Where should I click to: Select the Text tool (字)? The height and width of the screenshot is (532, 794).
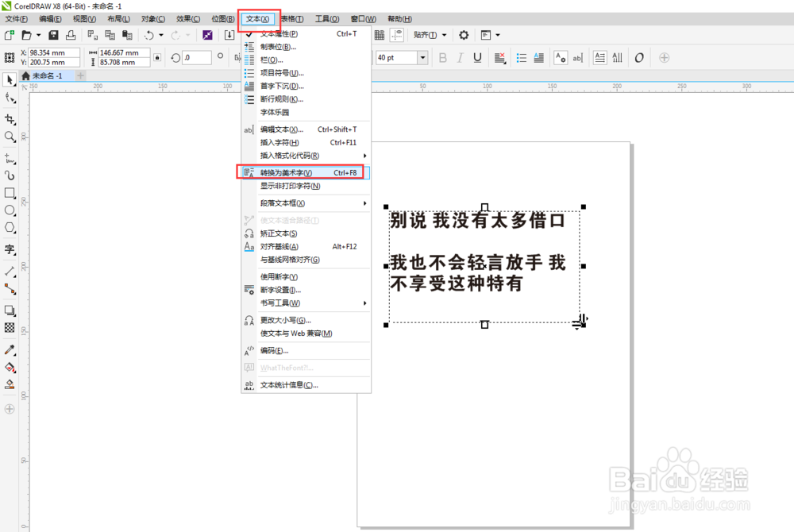(10, 249)
